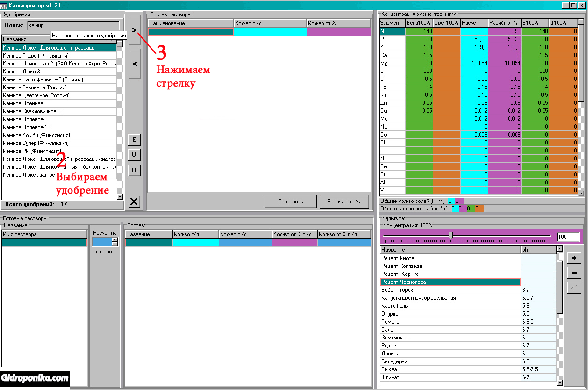Screen dimensions: 588x390
Task: Add a culture with the plus button
Action: pyautogui.click(x=574, y=258)
